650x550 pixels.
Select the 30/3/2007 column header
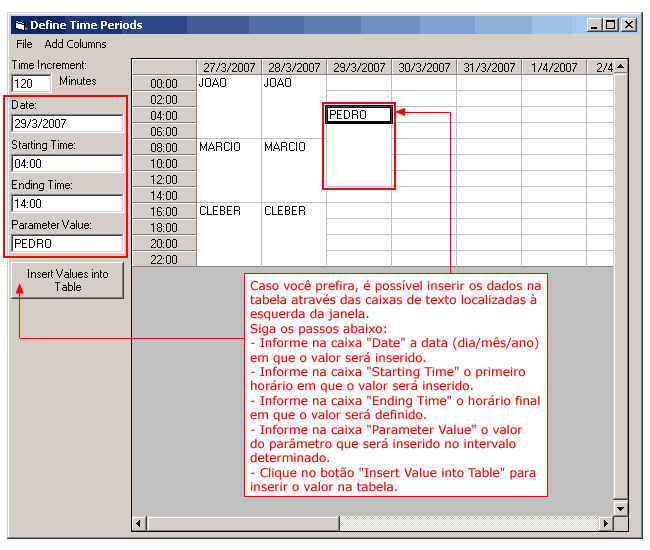pyautogui.click(x=424, y=67)
